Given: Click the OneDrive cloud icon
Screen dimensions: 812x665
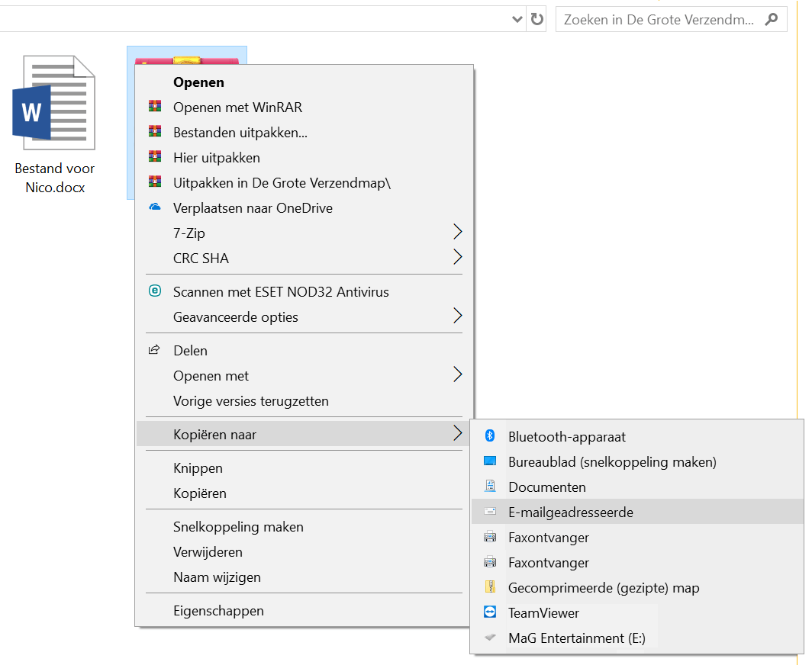Looking at the screenshot, I should (x=155, y=208).
